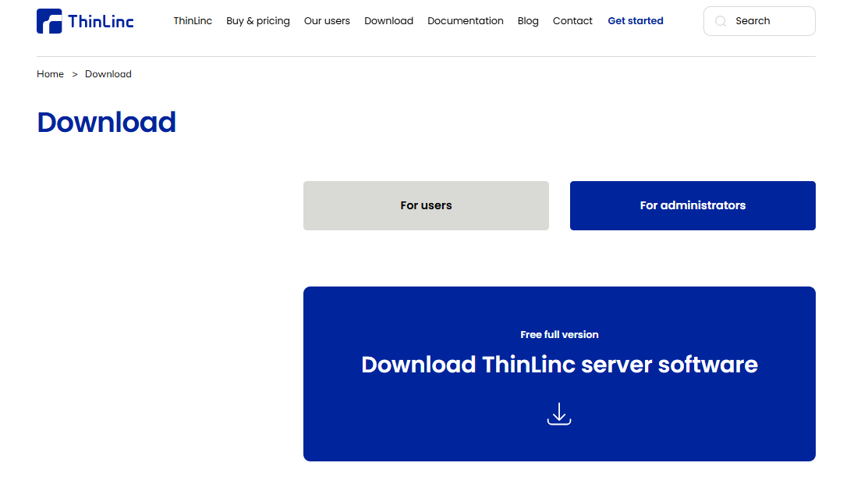Open the ThinLinc menu in navigation

coord(193,21)
